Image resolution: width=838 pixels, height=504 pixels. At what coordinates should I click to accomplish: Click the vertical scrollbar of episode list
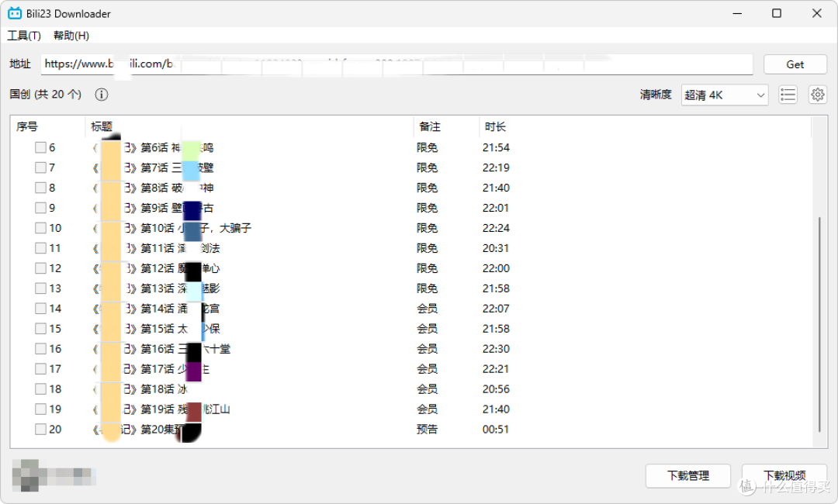[819, 325]
